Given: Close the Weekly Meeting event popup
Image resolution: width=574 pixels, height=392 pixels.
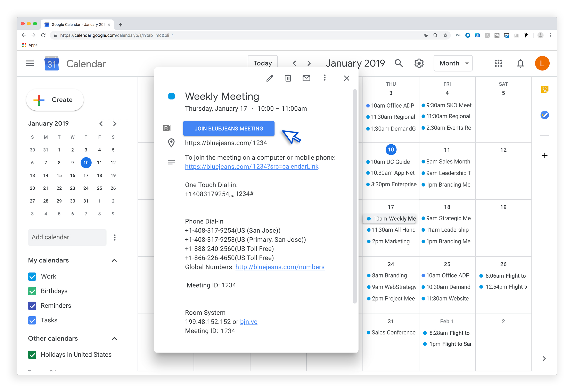Looking at the screenshot, I should point(346,78).
